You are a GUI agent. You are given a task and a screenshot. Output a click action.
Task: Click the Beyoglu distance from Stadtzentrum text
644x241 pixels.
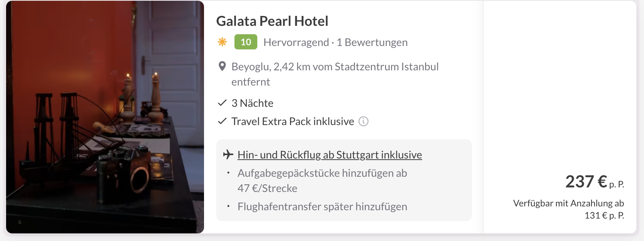click(335, 67)
